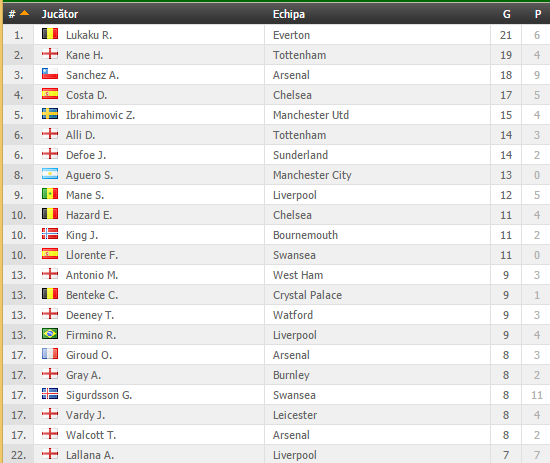Open the Bournemouth team link
The image size is (550, 463).
(x=305, y=235)
